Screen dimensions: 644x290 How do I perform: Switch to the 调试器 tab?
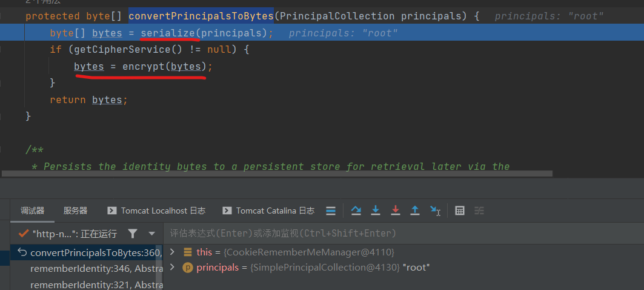[33, 211]
